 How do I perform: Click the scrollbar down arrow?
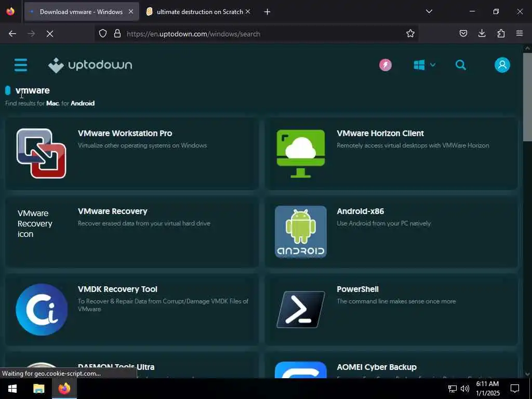pyautogui.click(x=527, y=374)
